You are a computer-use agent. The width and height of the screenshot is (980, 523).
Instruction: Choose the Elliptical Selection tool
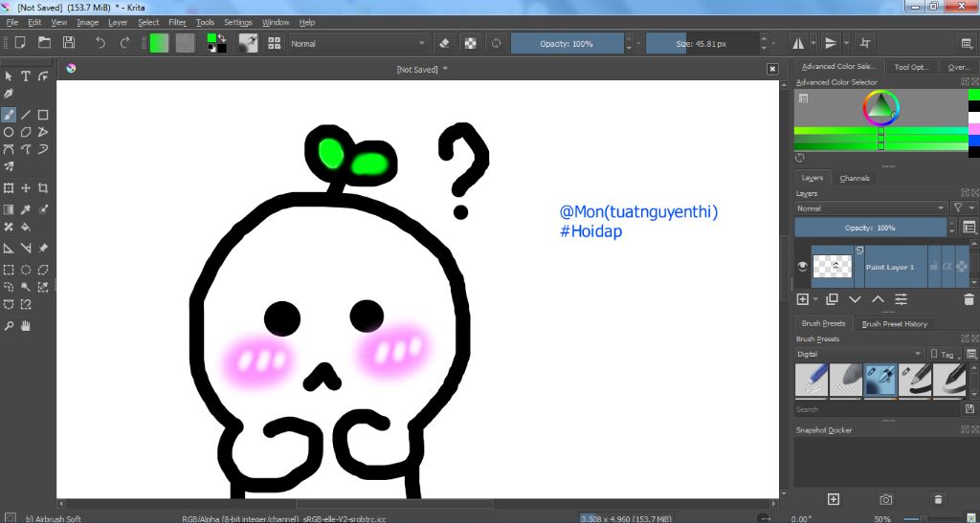coord(26,271)
